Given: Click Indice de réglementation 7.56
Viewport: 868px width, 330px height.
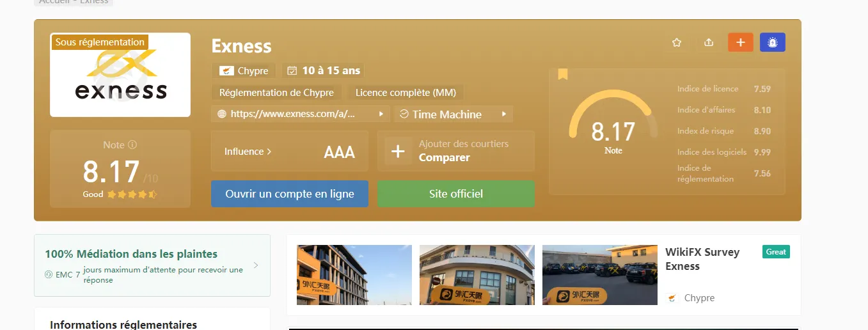Looking at the screenshot, I should 724,173.
